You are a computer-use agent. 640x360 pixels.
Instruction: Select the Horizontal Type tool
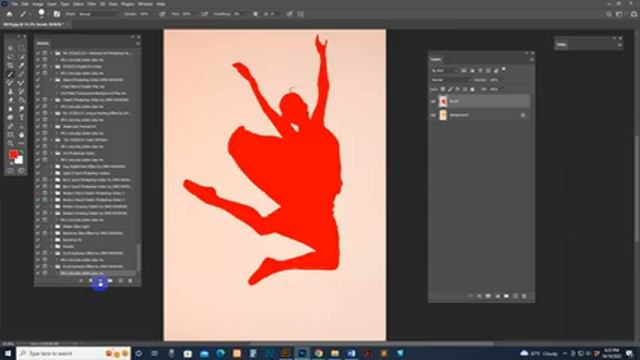pyautogui.click(x=21, y=118)
